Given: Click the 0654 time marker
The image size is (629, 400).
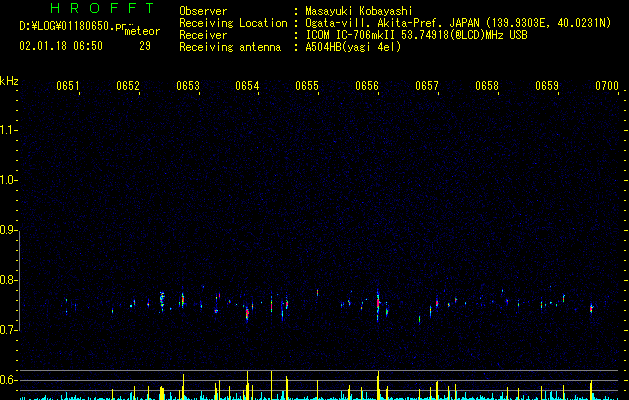Looking at the screenshot, I should 247,86.
